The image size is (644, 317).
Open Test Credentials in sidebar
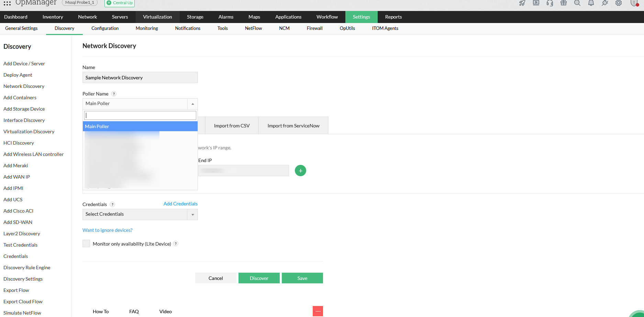click(x=20, y=245)
